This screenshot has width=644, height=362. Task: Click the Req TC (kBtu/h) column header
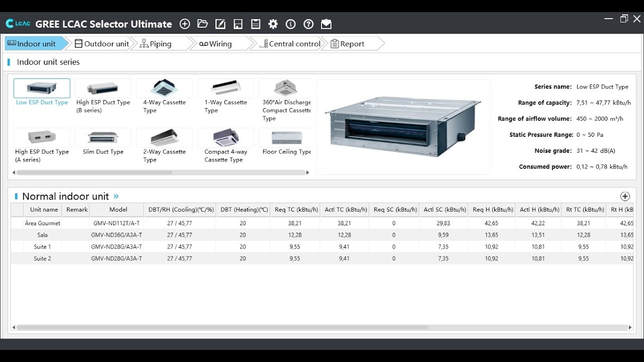pos(296,210)
